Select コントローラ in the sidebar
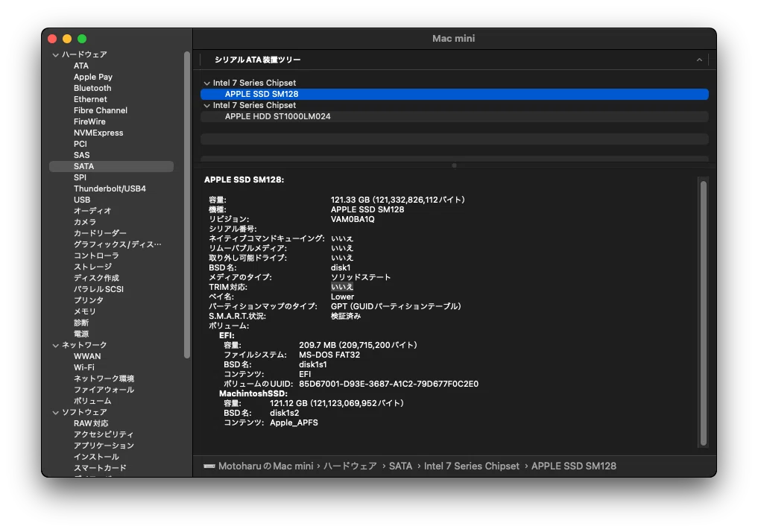Image resolution: width=758 pixels, height=532 pixels. [96, 256]
